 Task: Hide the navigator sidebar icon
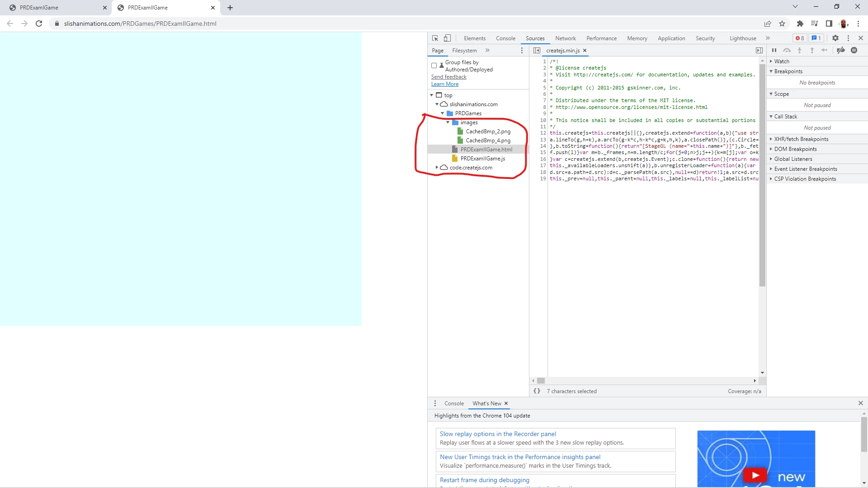click(537, 51)
